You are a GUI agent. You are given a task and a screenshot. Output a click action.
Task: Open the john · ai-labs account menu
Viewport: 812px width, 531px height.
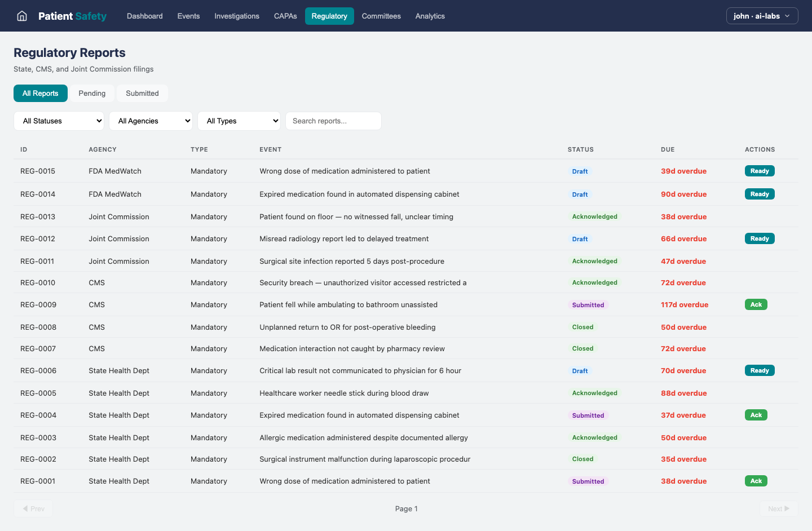762,16
